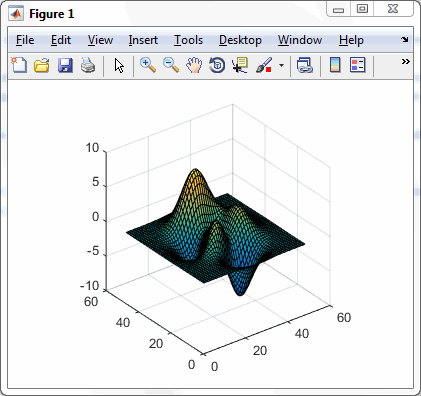Expand hidden toolbar items with double chevron
The height and width of the screenshot is (396, 421).
(x=406, y=61)
